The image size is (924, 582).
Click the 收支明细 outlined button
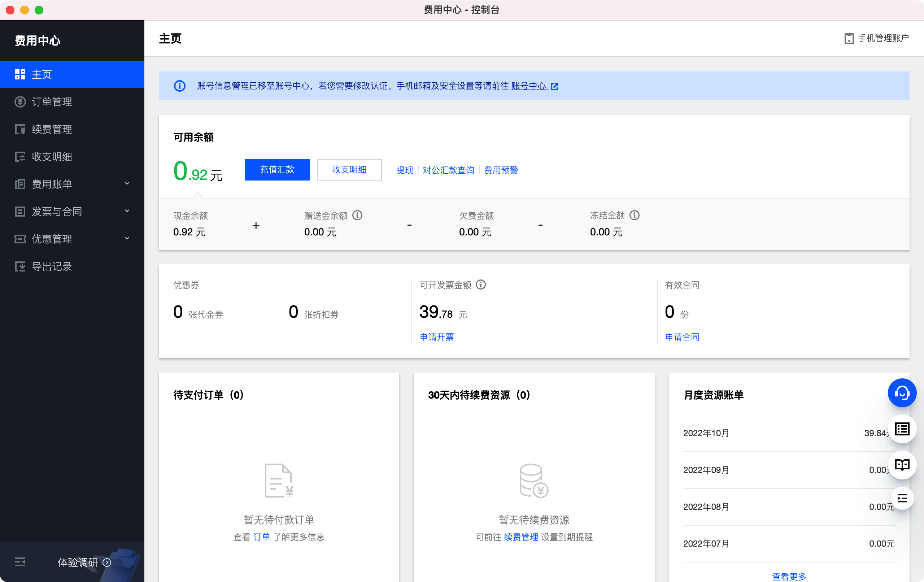point(349,170)
